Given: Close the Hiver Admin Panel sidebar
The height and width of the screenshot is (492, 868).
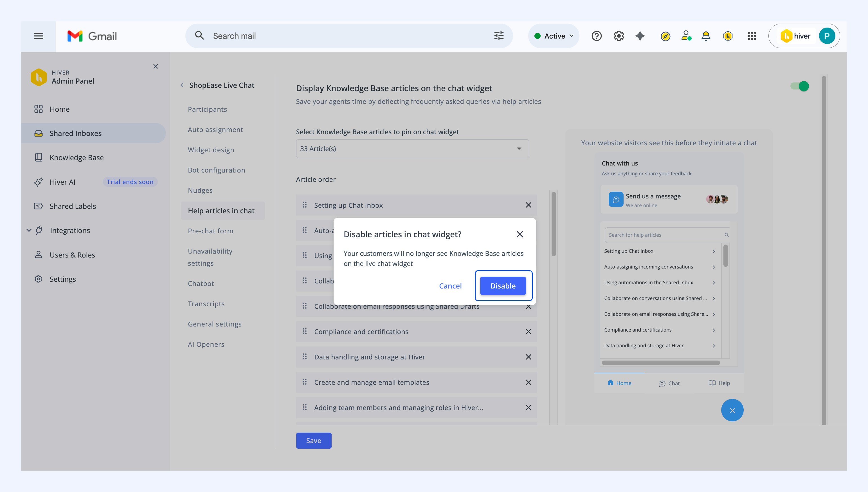Looking at the screenshot, I should [155, 66].
